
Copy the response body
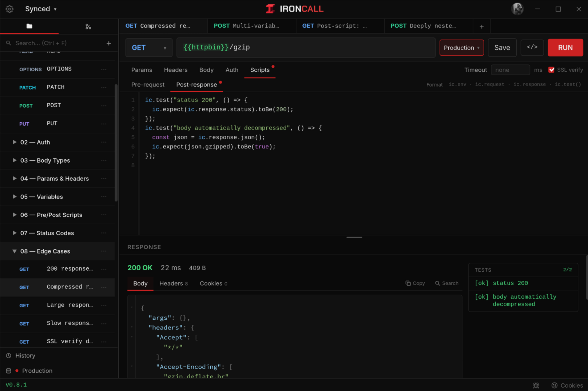pyautogui.click(x=415, y=283)
